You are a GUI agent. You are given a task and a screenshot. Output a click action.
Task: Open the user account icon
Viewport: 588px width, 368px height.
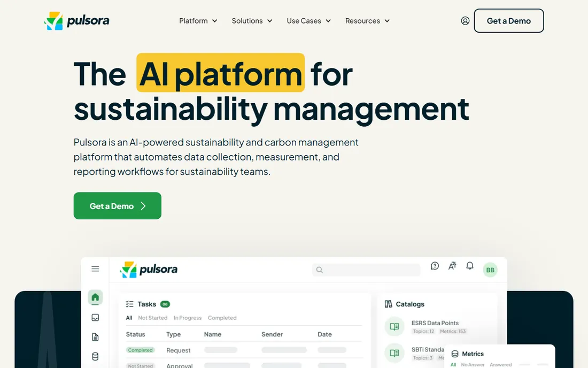(465, 21)
